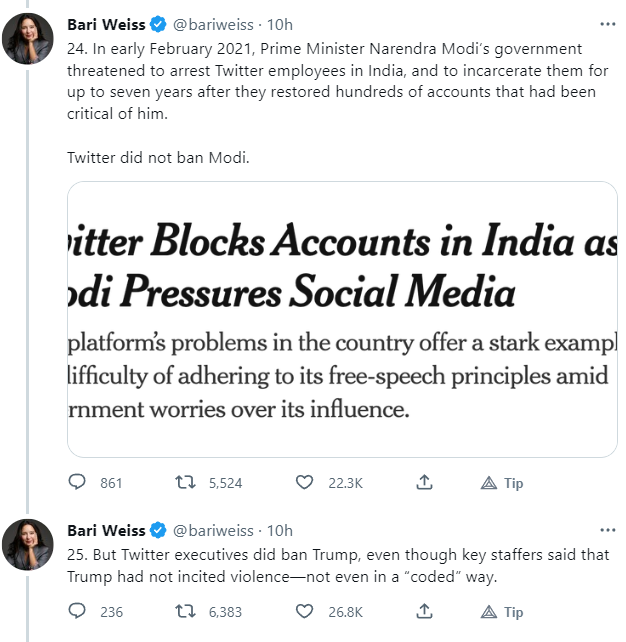This screenshot has height=642, width=626.
Task: Tip the author on tweet 24
Action: pyautogui.click(x=502, y=483)
